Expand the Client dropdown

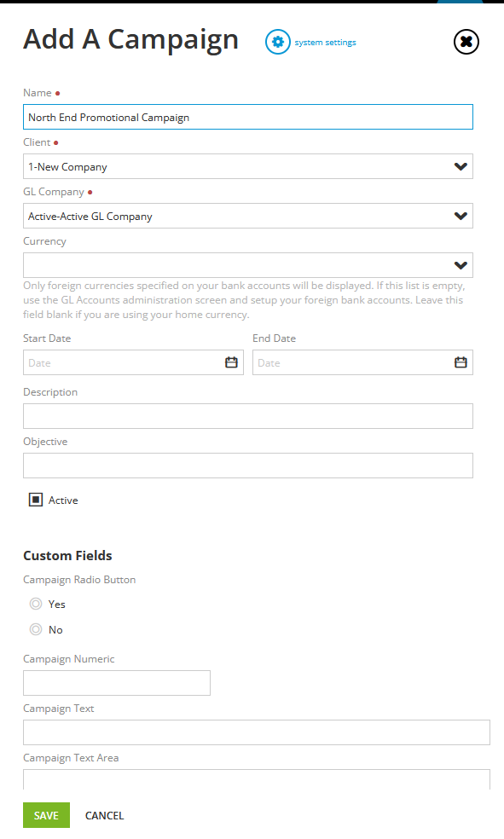[461, 166]
